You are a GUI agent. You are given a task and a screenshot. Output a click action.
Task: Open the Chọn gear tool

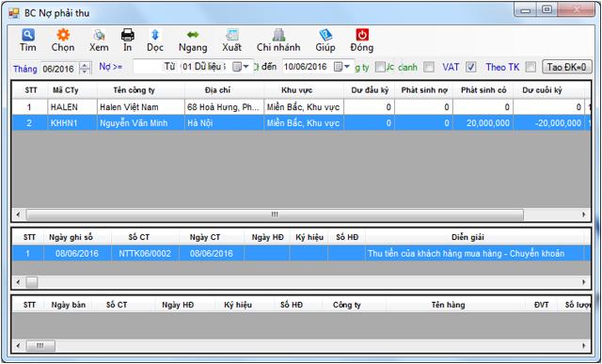63,35
